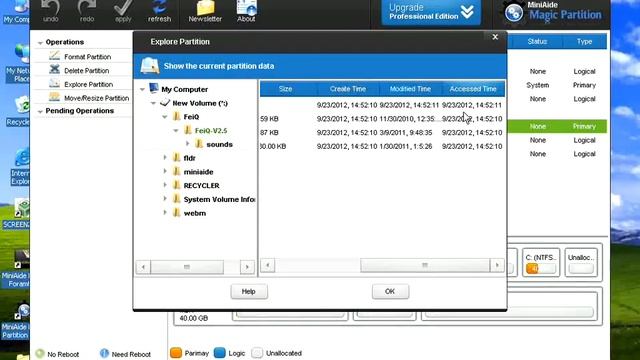Select the FeiQ-V2.5 folder in tree
640x360 pixels.
(x=211, y=131)
